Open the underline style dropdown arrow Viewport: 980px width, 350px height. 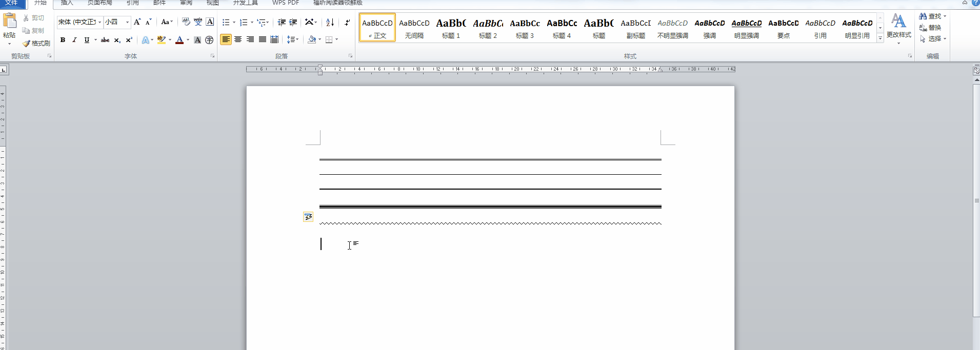[95, 40]
